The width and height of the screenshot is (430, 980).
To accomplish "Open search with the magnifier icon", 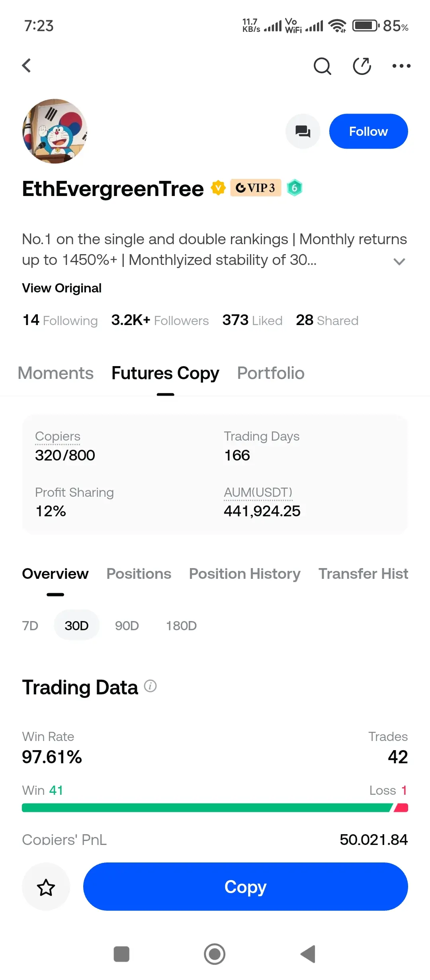I will pos(322,66).
